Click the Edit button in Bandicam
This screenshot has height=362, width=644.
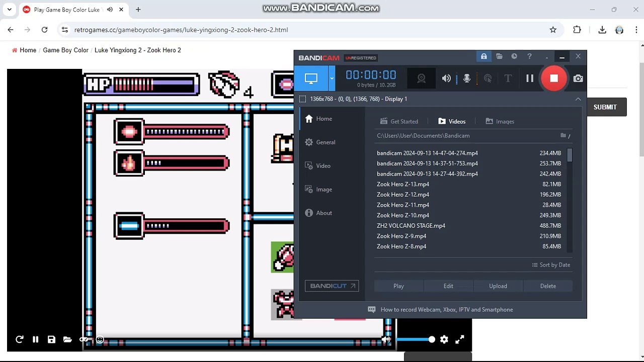coord(448,286)
